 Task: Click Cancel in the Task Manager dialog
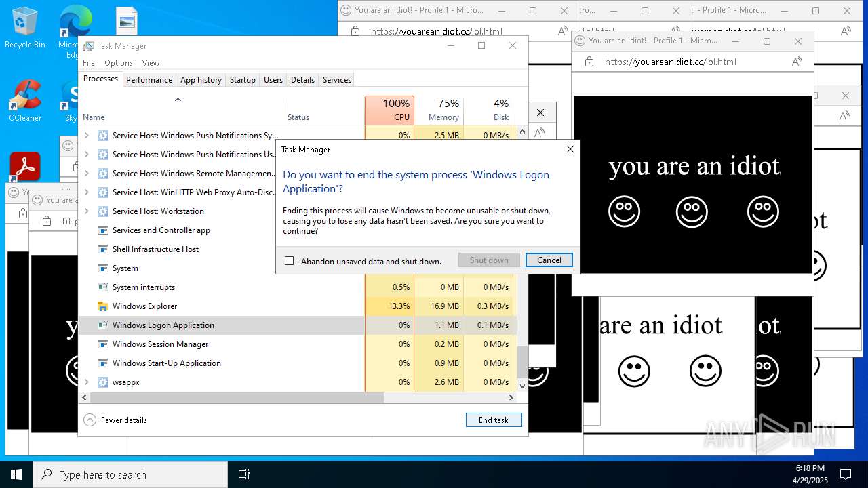(549, 260)
